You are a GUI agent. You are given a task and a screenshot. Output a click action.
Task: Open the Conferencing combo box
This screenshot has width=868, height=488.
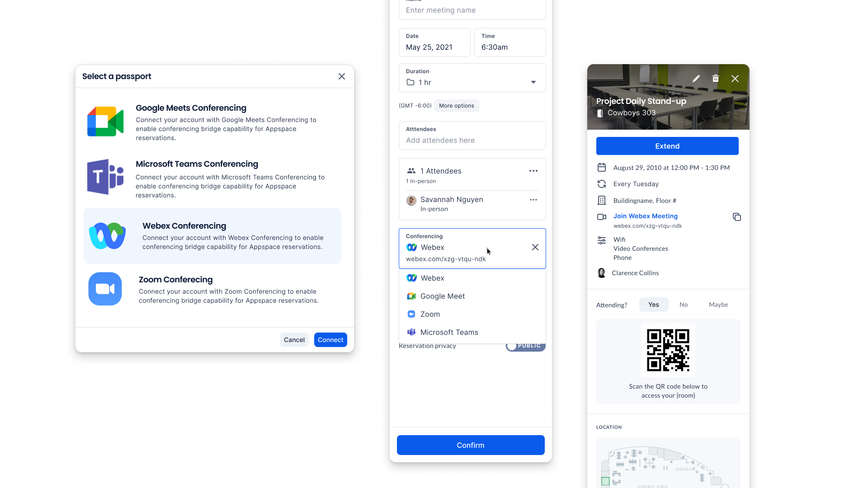click(x=472, y=249)
